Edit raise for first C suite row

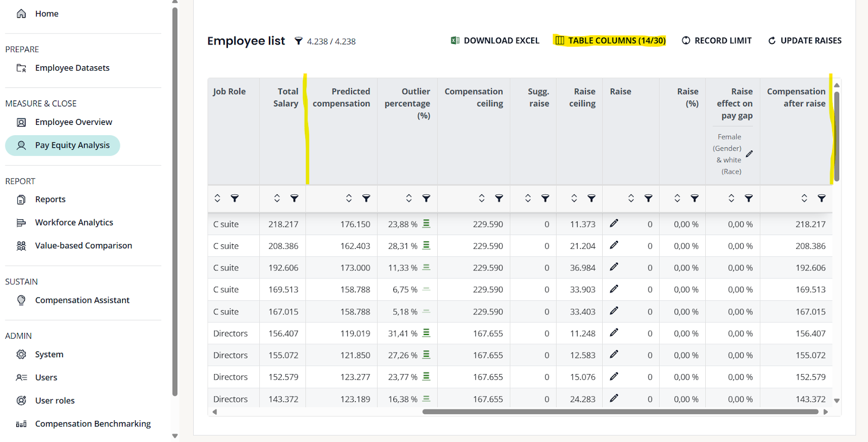[614, 224]
